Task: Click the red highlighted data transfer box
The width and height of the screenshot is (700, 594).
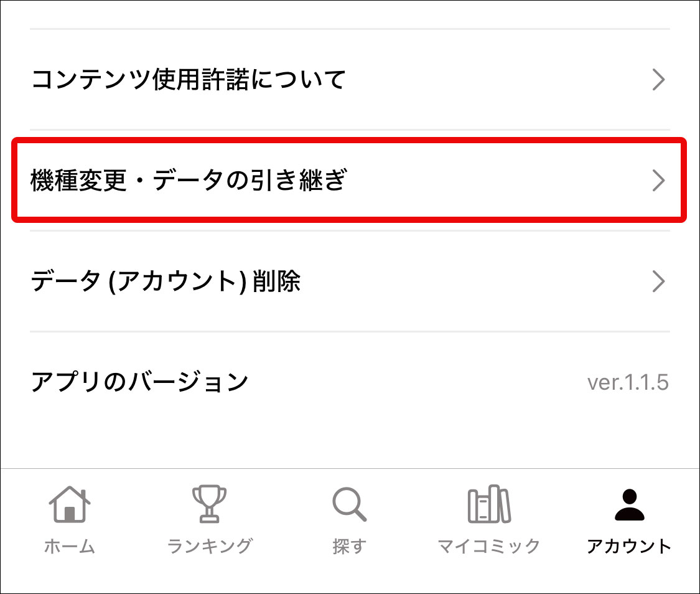Action: [349, 180]
